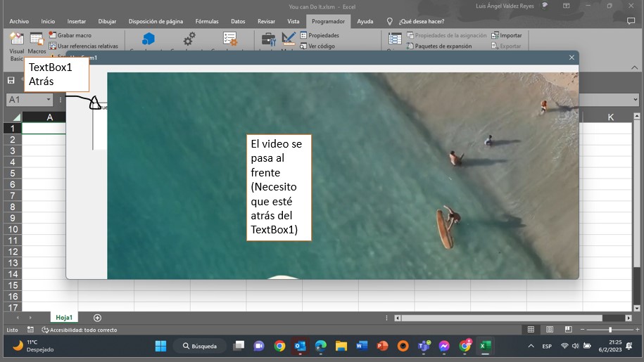
Task: Open the Archivo menu
Action: pos(19,21)
